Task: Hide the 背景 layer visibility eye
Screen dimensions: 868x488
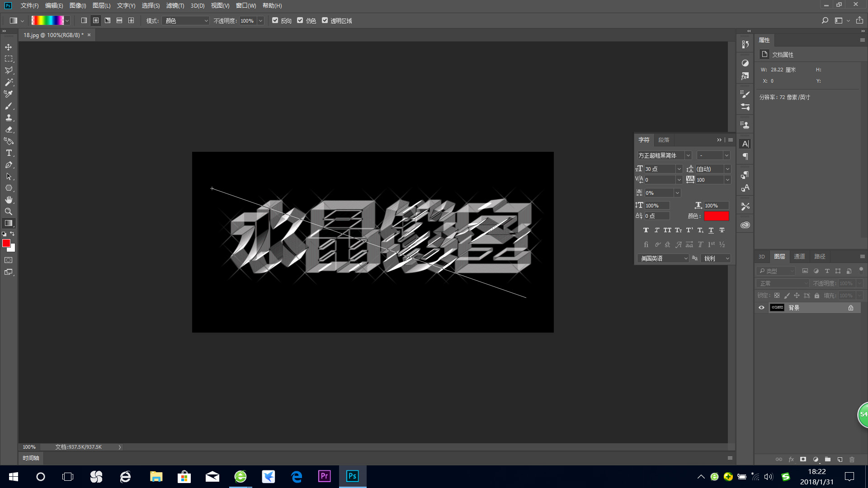Action: click(761, 308)
